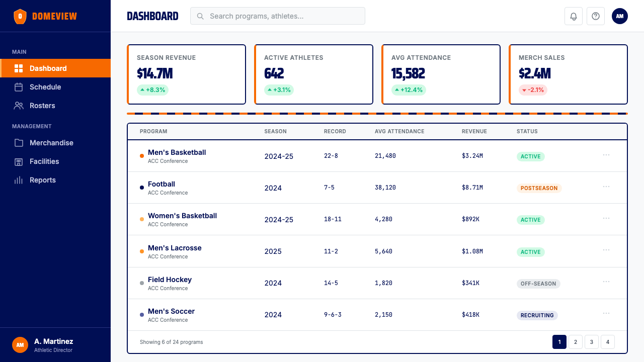This screenshot has width=644, height=362.
Task: Select the Football program name
Action: point(162,184)
